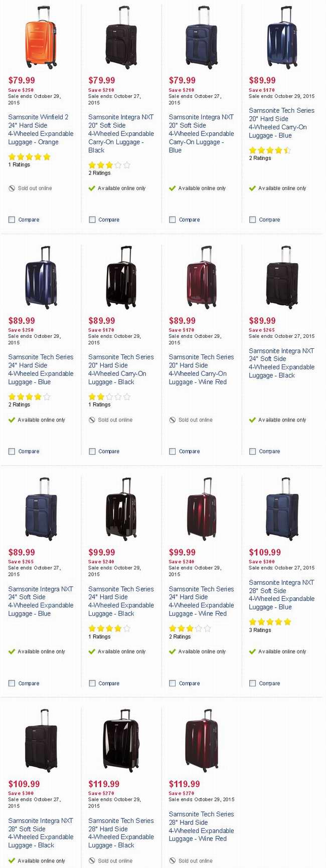The height and width of the screenshot is (868, 326).
Task: Click the two-star rating of Tech Series 20" Black
Action: tap(109, 396)
